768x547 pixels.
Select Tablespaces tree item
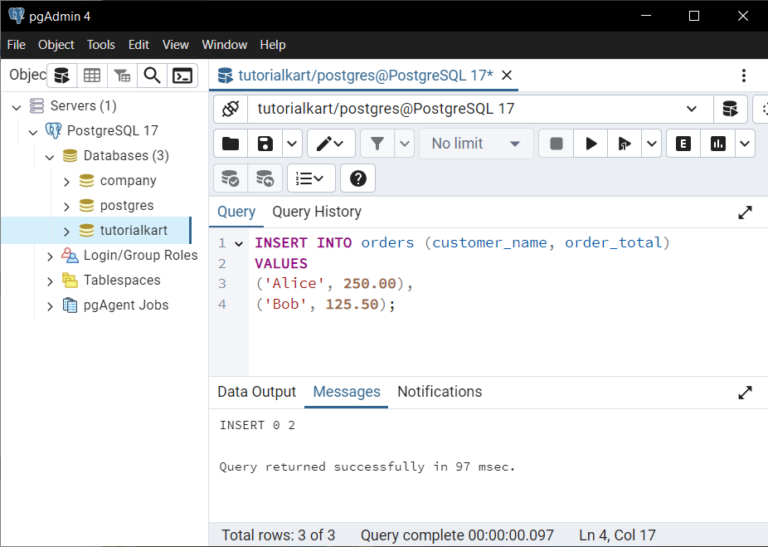122,280
